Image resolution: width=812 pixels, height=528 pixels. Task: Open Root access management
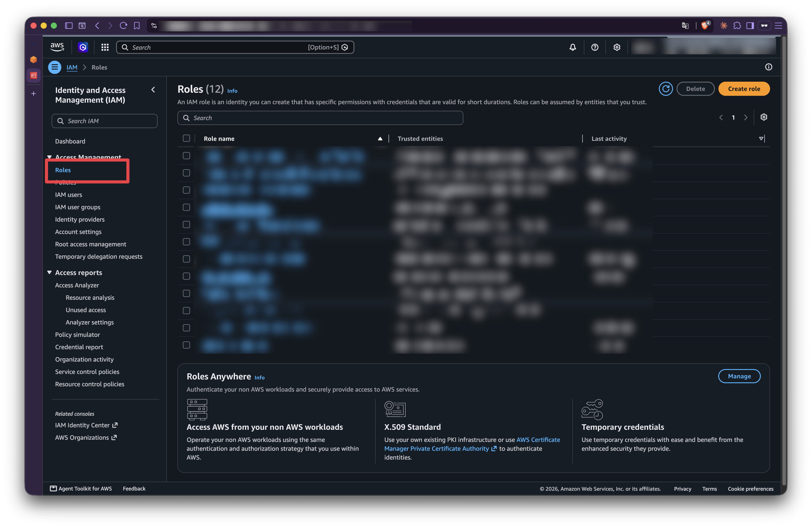pos(91,244)
